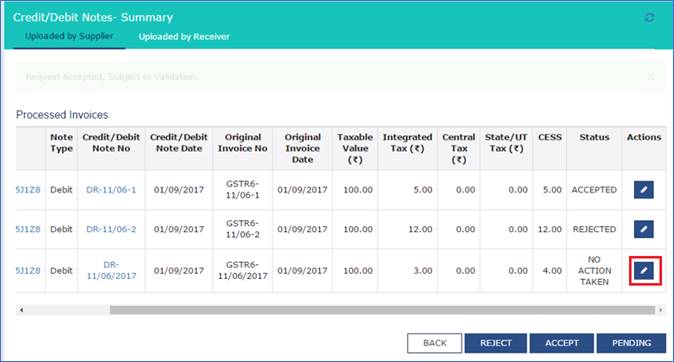Viewport: 674px width, 362px height.
Task: Click edit pencil icon for DR-11/06-1 row
Action: [x=643, y=190]
